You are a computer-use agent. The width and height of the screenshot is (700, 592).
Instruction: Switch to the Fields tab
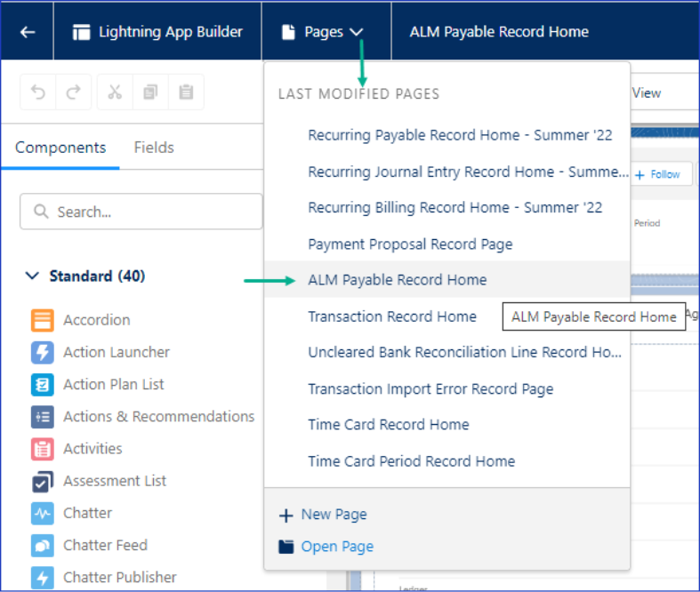154,148
